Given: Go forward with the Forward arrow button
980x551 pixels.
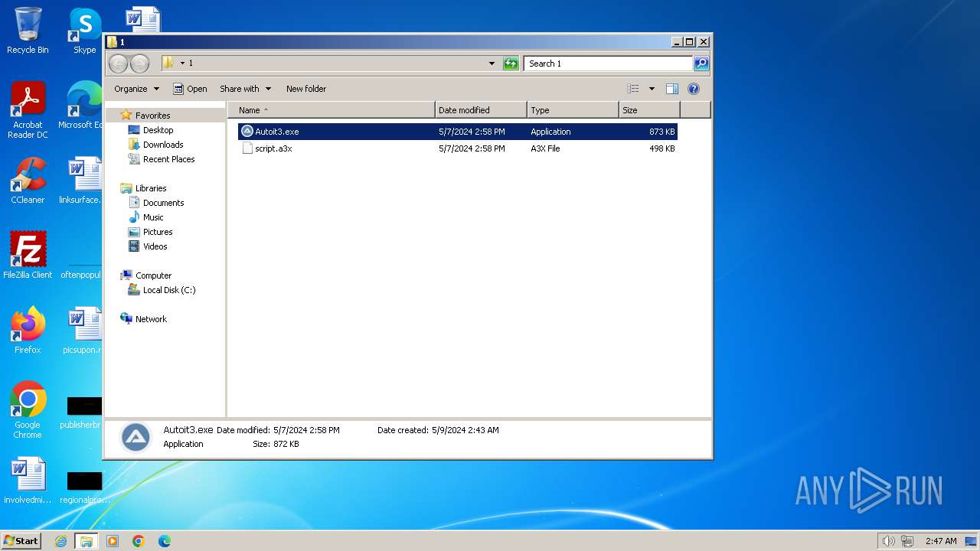Looking at the screenshot, I should 139,64.
